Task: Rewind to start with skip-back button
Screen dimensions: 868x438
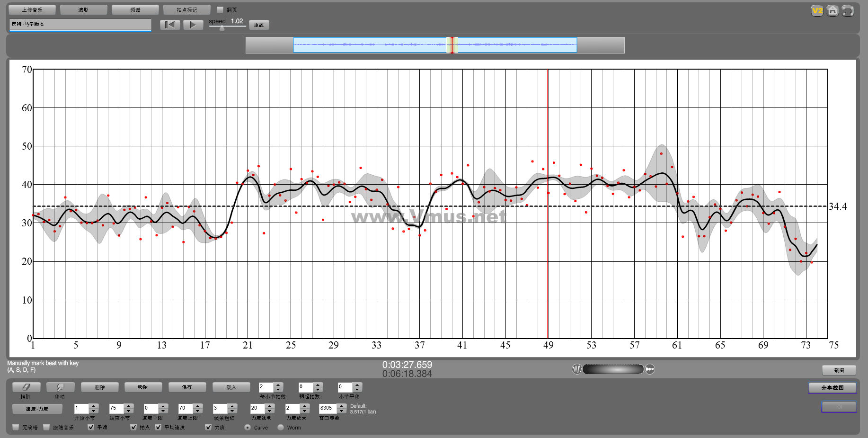Action: click(x=170, y=25)
